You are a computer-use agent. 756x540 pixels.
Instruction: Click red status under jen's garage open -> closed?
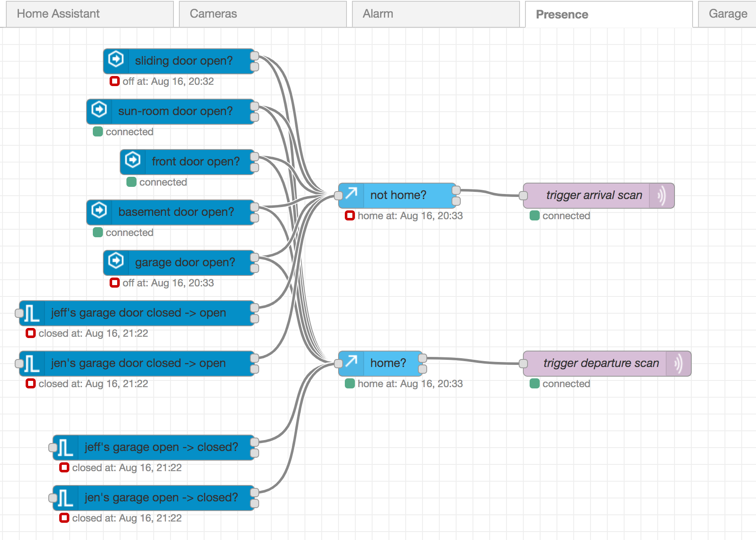(64, 518)
